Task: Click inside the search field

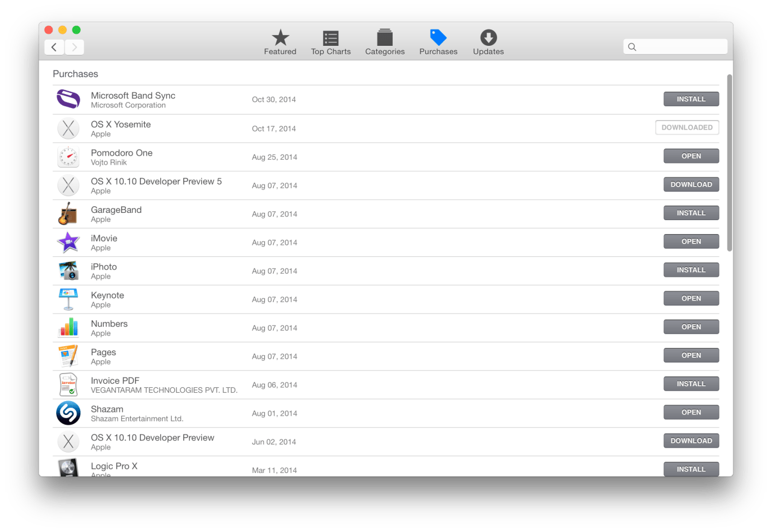Action: (x=675, y=46)
